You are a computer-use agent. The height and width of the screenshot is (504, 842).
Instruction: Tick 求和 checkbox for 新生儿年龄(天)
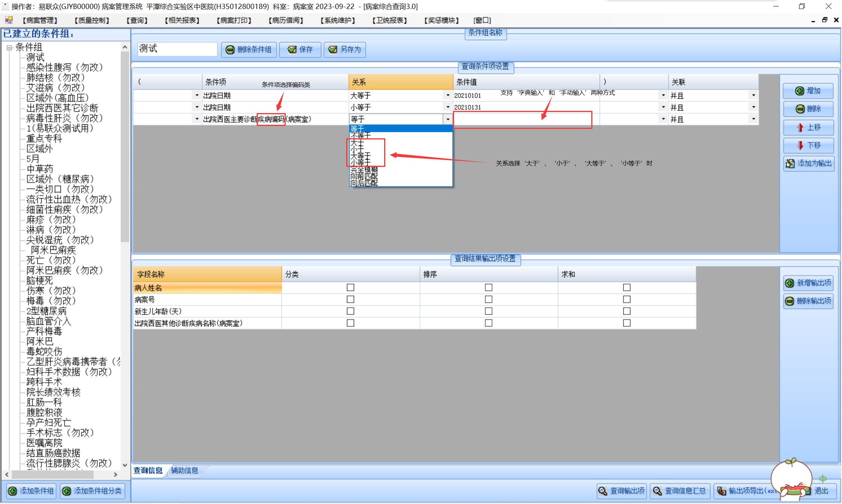(x=627, y=311)
